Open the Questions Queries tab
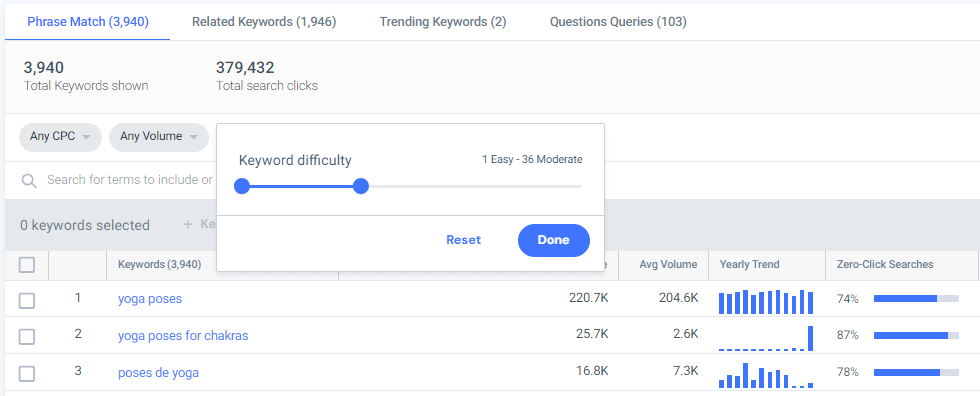 pyautogui.click(x=618, y=22)
